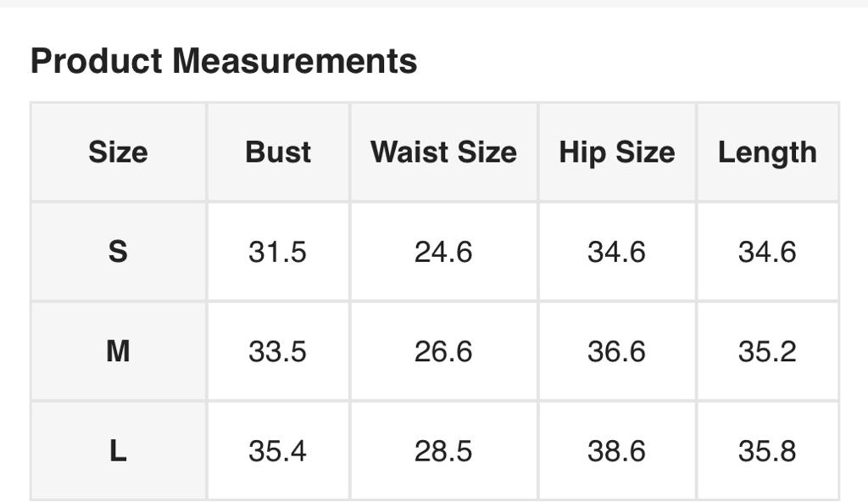Image resolution: width=868 pixels, height=502 pixels.
Task: Click the S size row label
Action: coord(118,252)
